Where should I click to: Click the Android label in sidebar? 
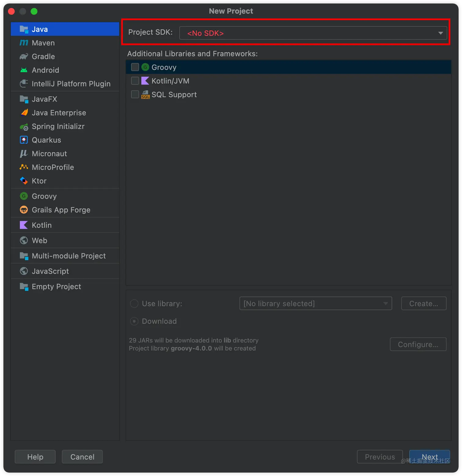(x=46, y=70)
